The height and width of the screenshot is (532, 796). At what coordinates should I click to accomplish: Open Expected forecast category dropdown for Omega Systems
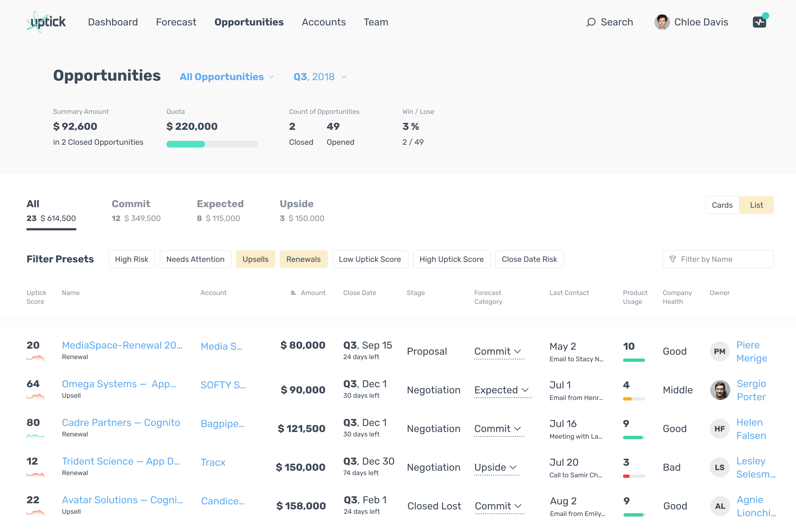coord(501,390)
